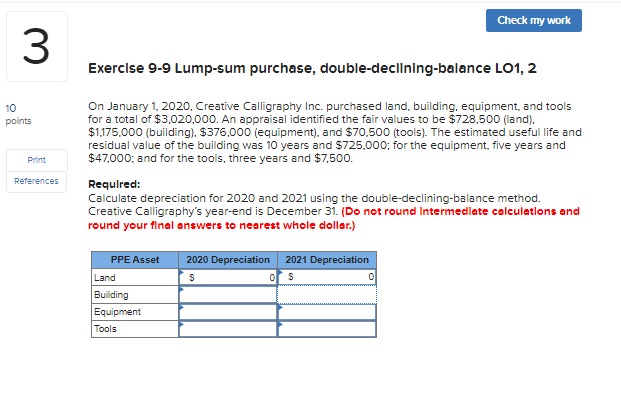Click the Land row label
The image size is (621, 397).
pyautogui.click(x=135, y=277)
